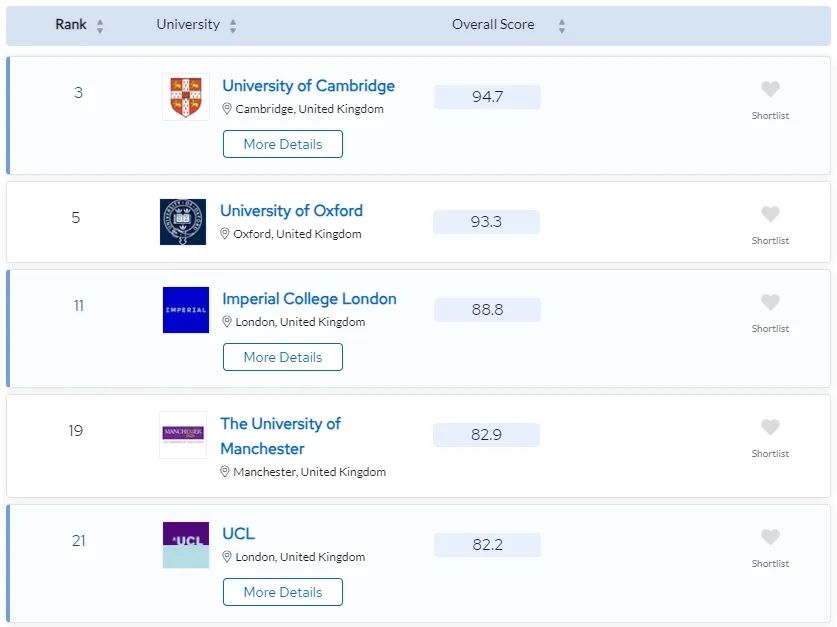Toggle the Shortlist heart for UCL

pos(770,538)
